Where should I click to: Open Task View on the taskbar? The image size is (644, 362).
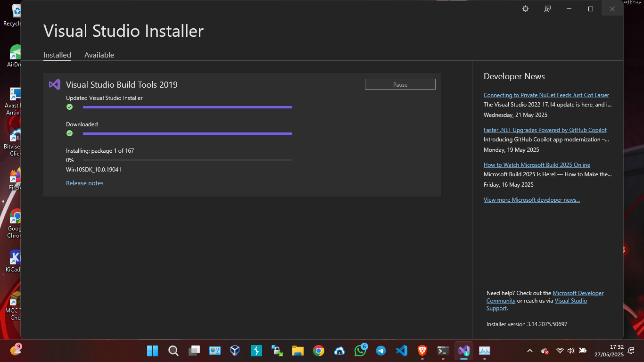pos(194,351)
